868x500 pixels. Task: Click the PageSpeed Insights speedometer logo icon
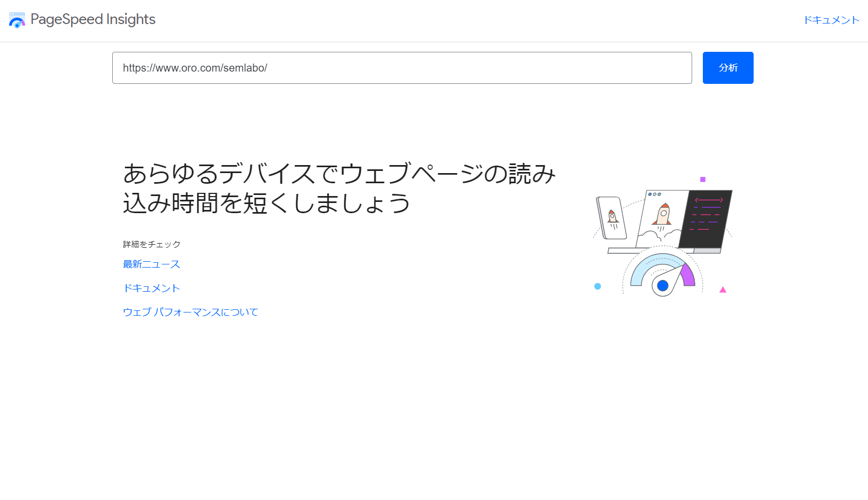17,20
